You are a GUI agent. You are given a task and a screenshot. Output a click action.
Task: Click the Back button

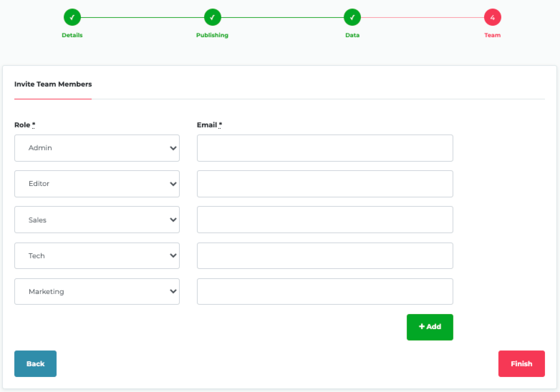(x=35, y=364)
